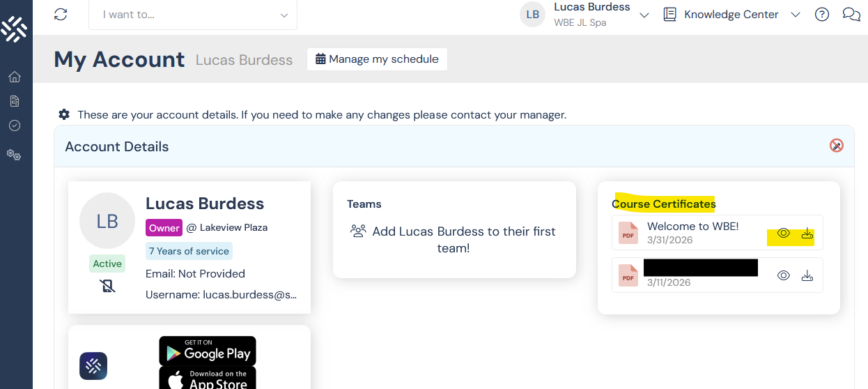Open the document icon in left sidebar
This screenshot has width=868, height=389.
click(14, 102)
